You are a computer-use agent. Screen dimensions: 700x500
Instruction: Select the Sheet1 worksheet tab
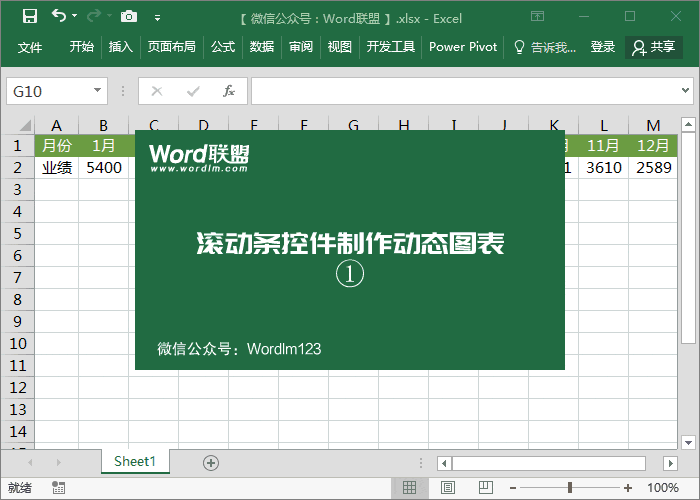click(135, 461)
